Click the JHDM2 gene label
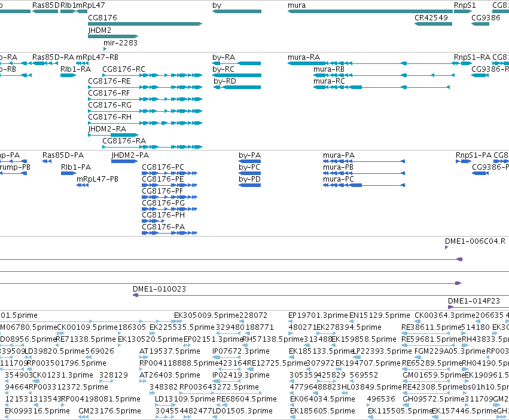 [99, 30]
